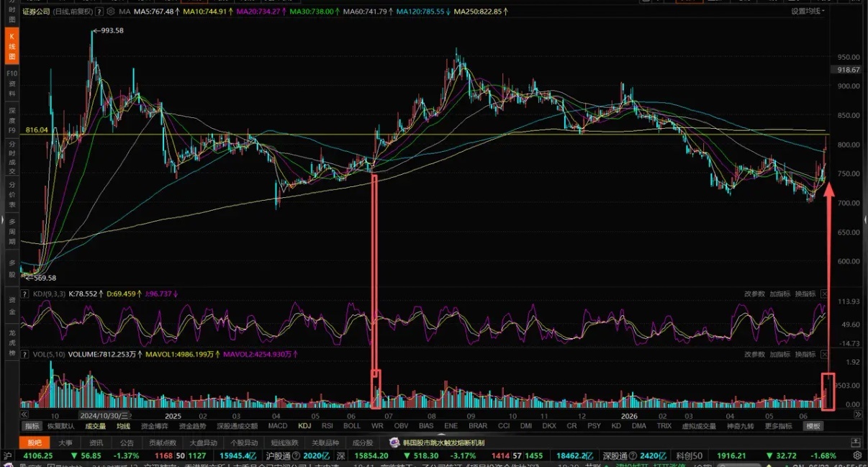868x467 pixels.
Task: Click the help icon after 深股通
Action: click(632, 455)
